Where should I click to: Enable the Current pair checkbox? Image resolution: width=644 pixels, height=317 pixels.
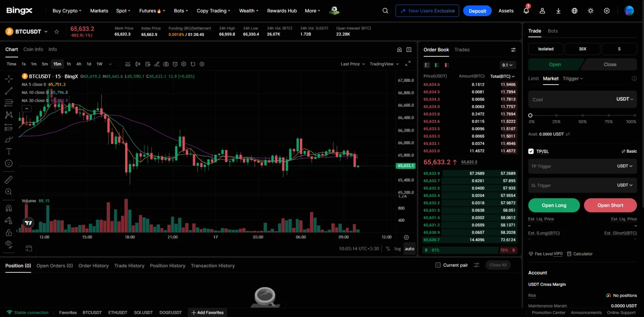click(x=438, y=265)
